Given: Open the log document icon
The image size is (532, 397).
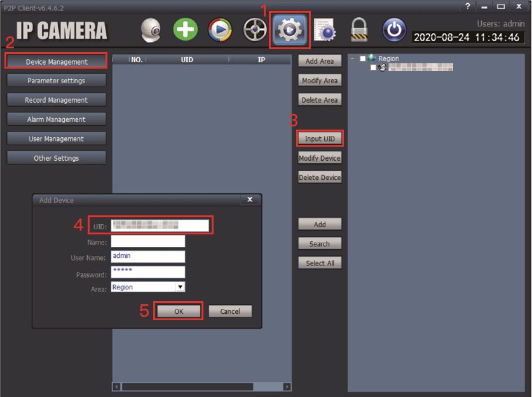Looking at the screenshot, I should [x=325, y=30].
